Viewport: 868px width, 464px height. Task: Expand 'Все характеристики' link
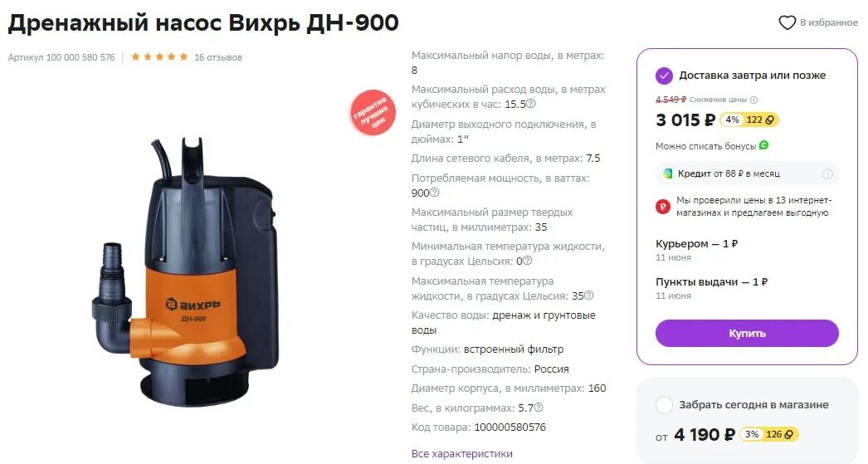tap(461, 453)
